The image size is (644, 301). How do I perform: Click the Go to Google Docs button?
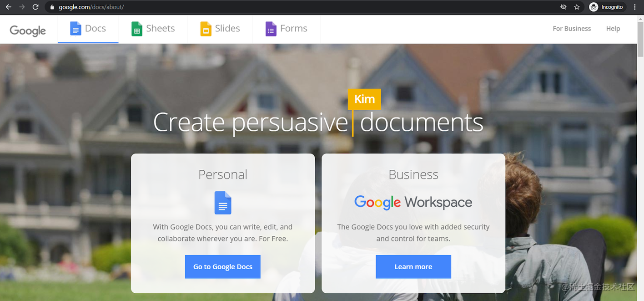pos(223,267)
